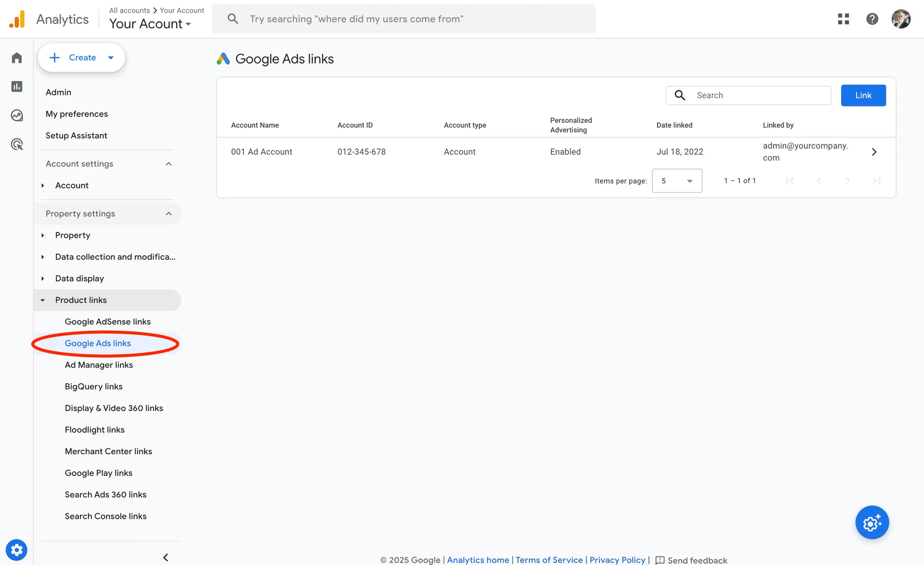Open the Advertising target icon
Screen dimensions: 924x565
17,144
